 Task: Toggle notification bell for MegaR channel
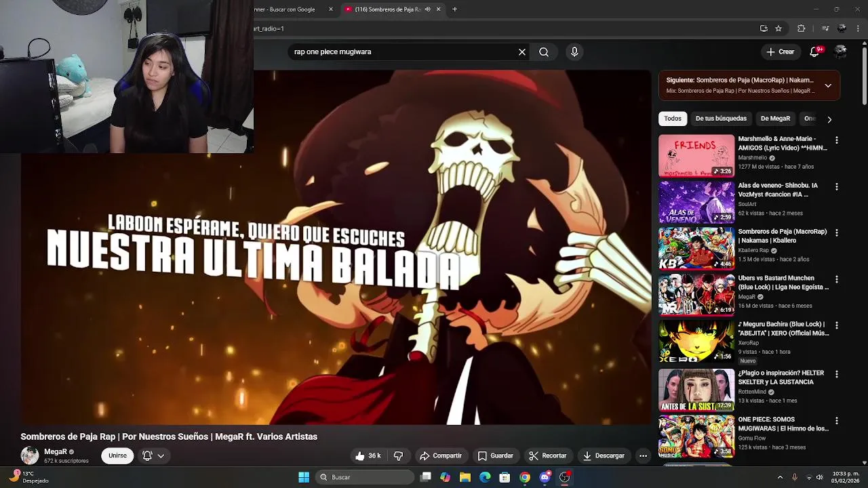pyautogui.click(x=153, y=456)
